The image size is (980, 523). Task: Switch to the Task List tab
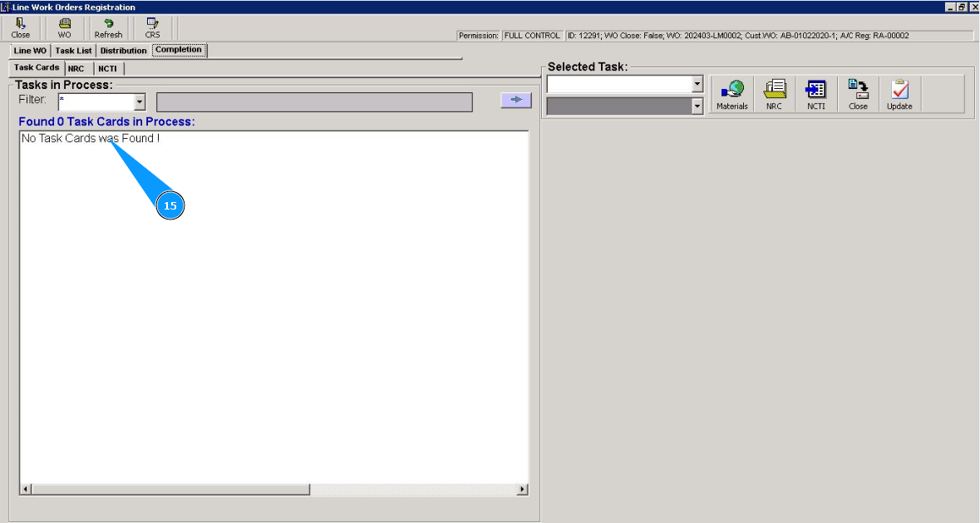[x=73, y=51]
